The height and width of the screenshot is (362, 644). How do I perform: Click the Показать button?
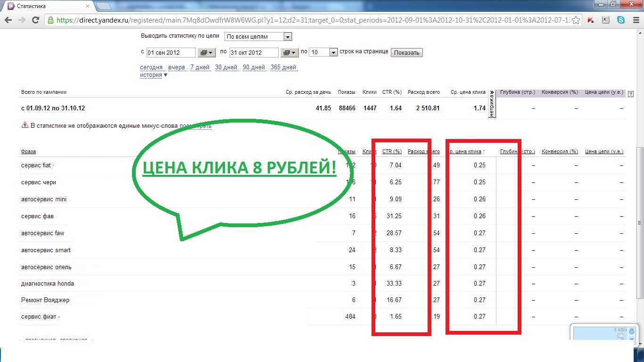[x=407, y=52]
